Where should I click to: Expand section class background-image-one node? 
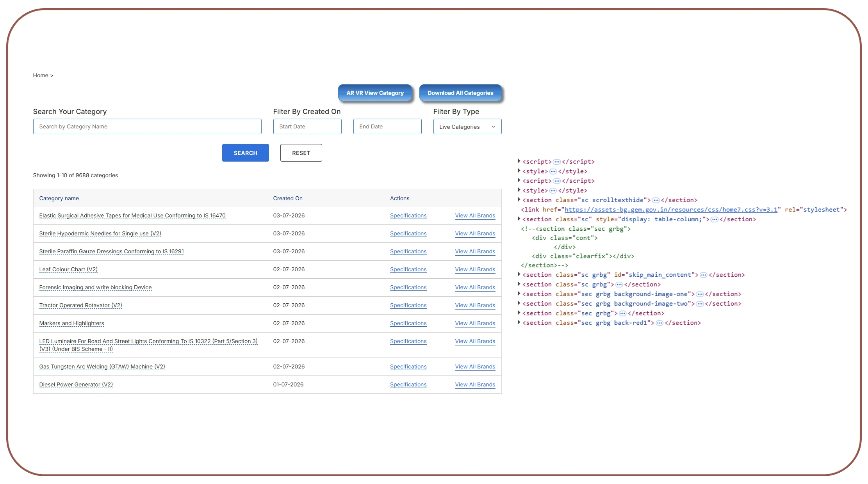[x=519, y=294]
